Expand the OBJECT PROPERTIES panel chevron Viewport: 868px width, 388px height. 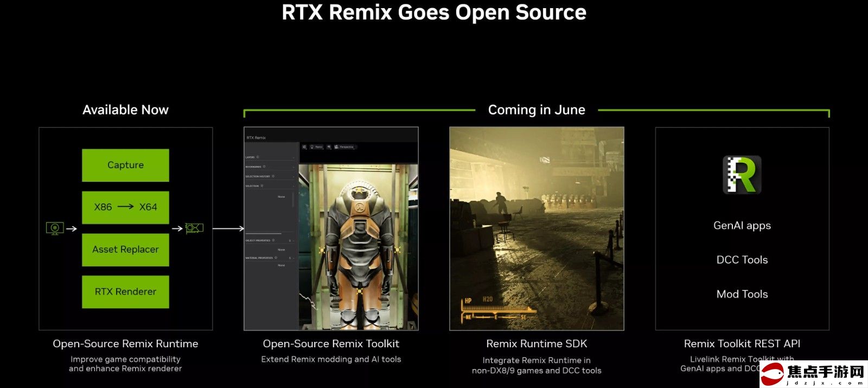[293, 240]
